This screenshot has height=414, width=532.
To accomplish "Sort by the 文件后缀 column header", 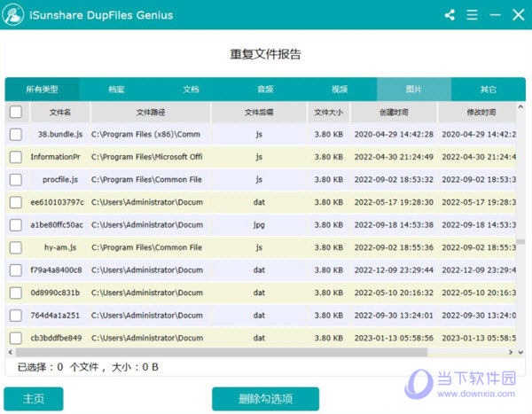I will 259,112.
